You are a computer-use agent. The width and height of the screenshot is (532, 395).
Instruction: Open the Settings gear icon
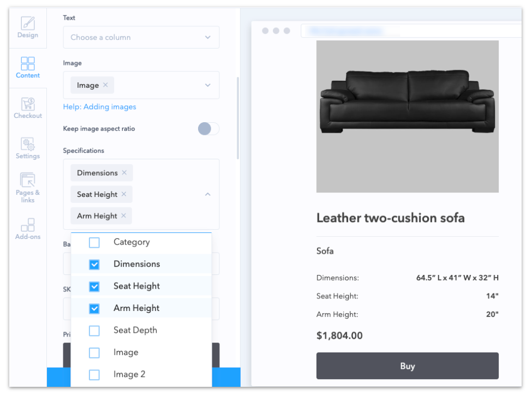coord(27,145)
